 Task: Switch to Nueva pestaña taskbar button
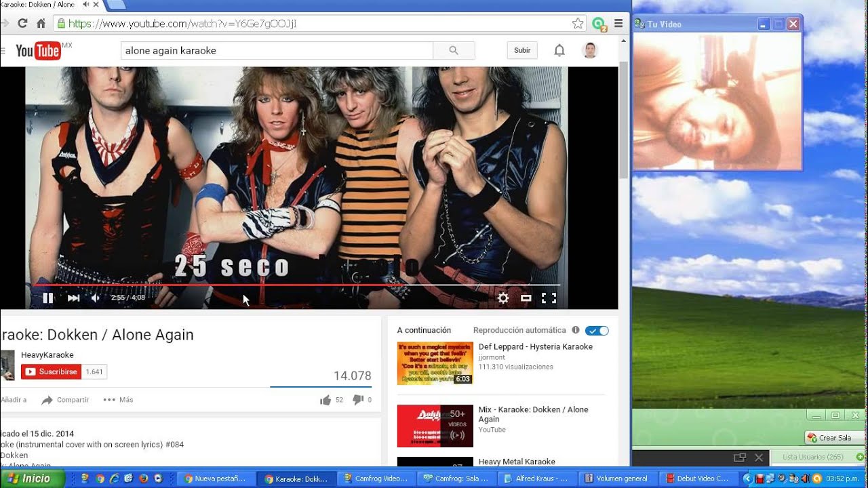click(217, 479)
